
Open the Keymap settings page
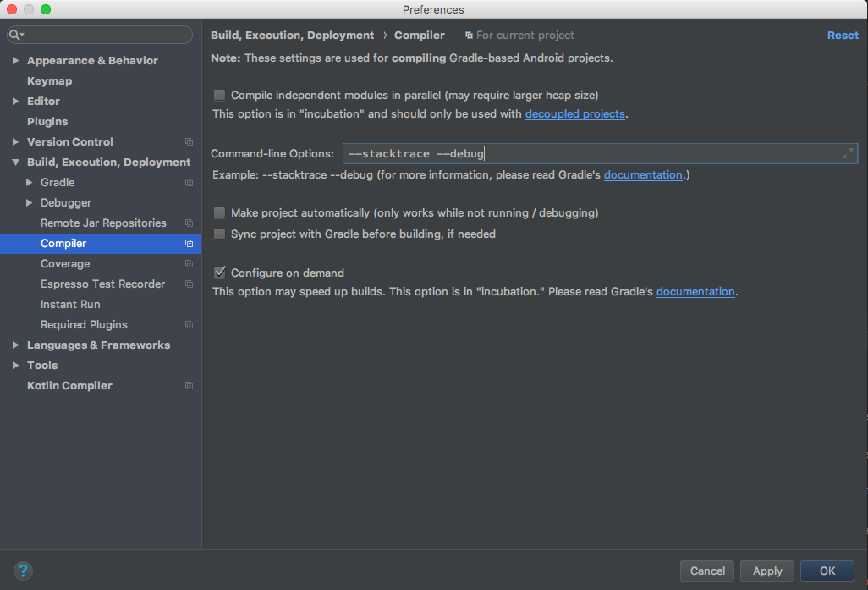[x=51, y=80]
